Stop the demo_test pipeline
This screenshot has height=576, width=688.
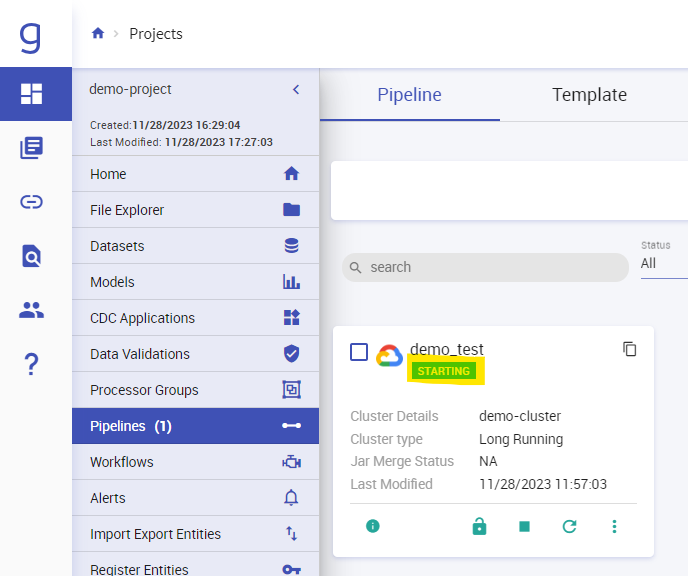tap(524, 526)
